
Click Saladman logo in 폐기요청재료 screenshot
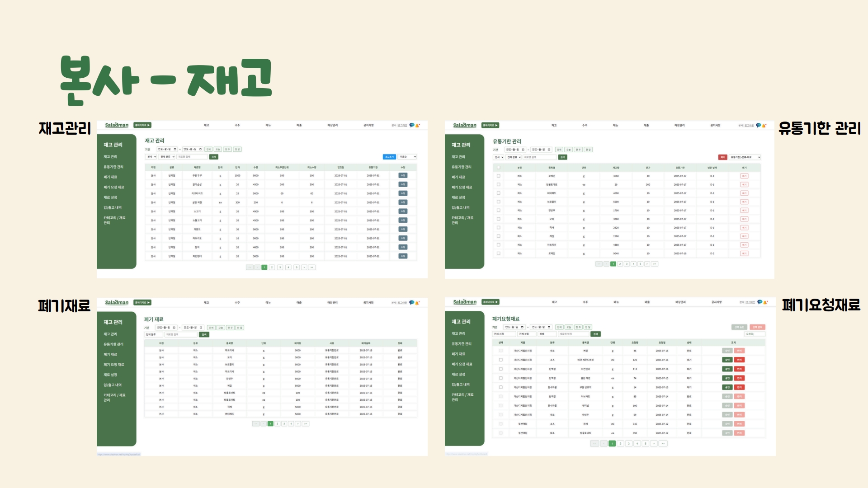tap(465, 302)
